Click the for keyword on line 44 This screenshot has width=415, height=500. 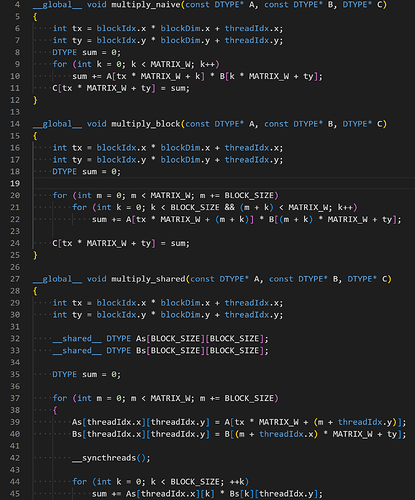pyautogui.click(x=80, y=482)
